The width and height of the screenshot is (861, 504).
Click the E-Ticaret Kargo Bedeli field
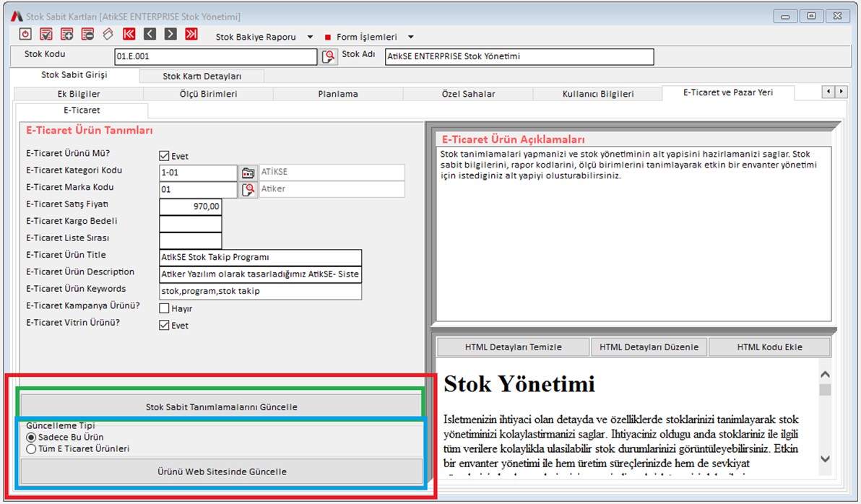click(191, 224)
